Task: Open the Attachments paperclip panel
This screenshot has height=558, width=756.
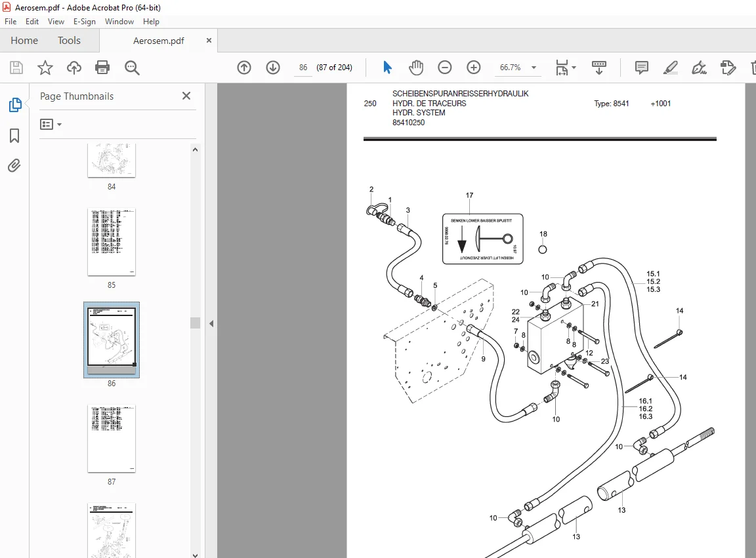Action: tap(14, 166)
